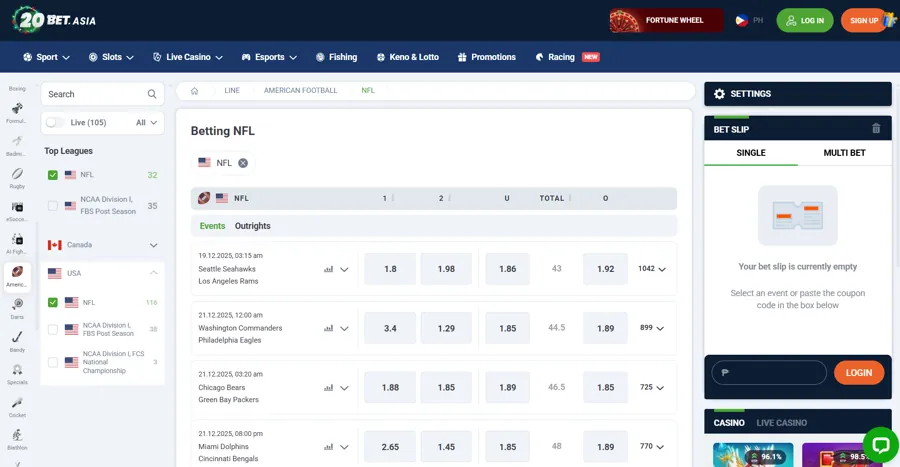The height and width of the screenshot is (467, 900).
Task: Expand Seahawks vs Rams event details
Action: tap(344, 269)
